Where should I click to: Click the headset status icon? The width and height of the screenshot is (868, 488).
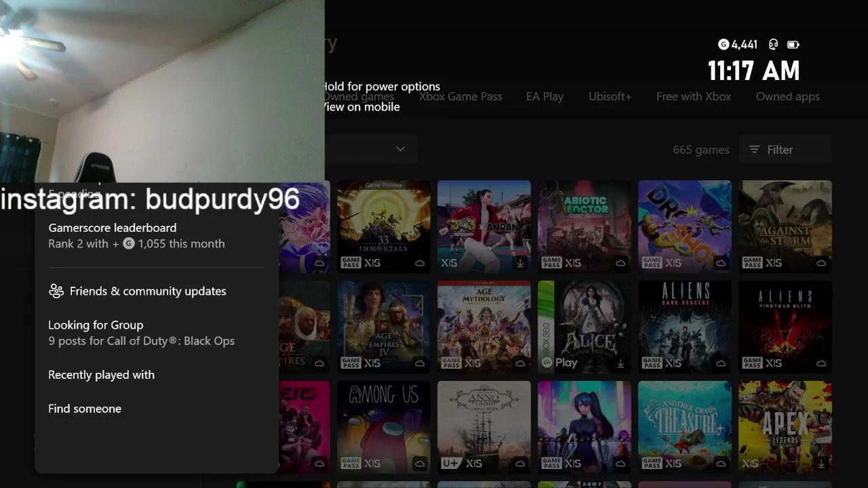coord(773,45)
